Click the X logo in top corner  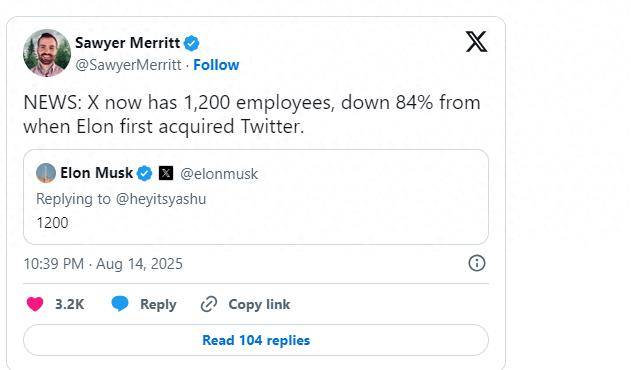point(476,41)
